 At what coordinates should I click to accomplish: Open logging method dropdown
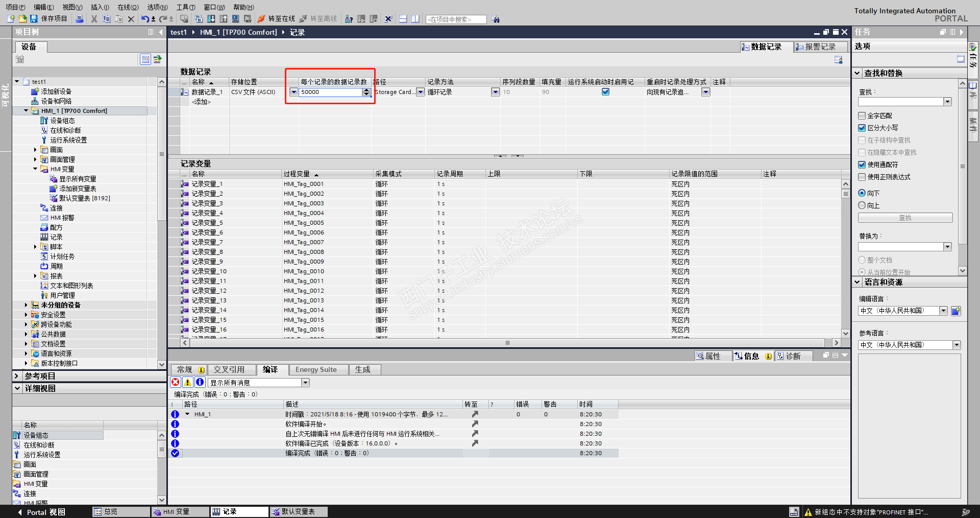click(495, 92)
